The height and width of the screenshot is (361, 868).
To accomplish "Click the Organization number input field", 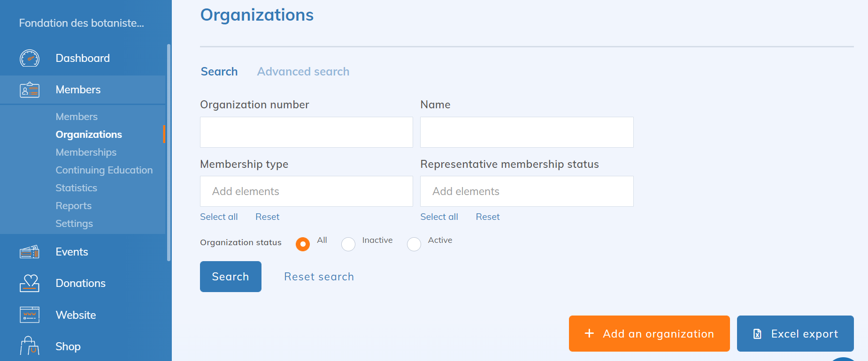I will [306, 132].
